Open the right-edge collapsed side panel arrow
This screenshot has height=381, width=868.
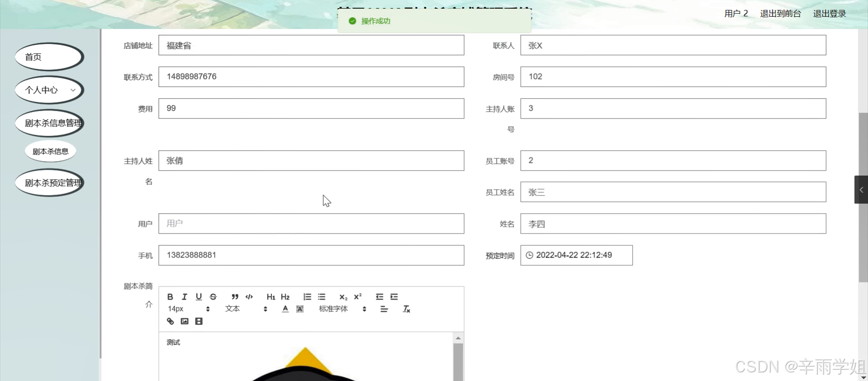click(861, 190)
